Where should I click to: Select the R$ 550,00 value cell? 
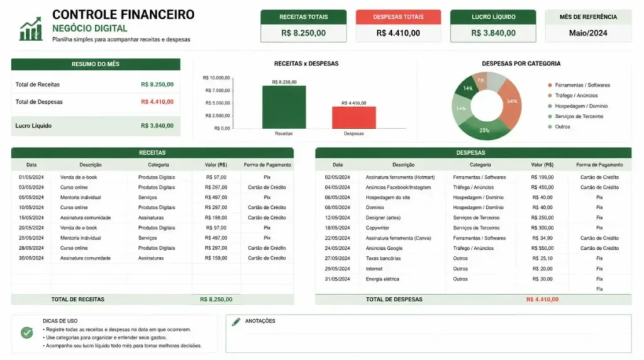[x=542, y=249]
